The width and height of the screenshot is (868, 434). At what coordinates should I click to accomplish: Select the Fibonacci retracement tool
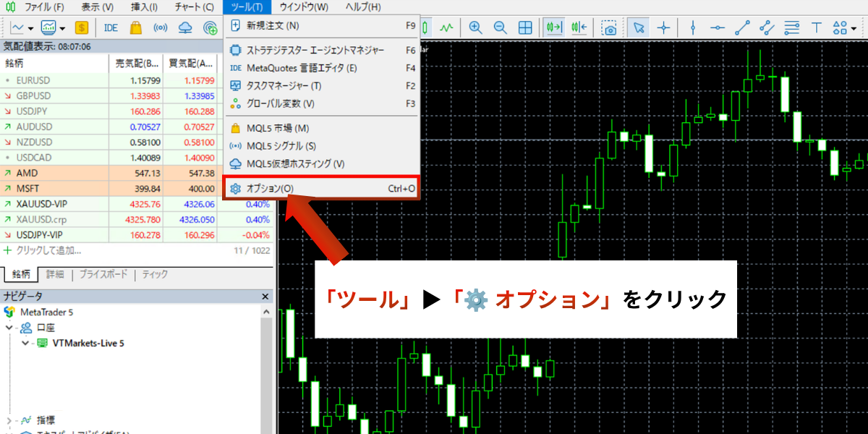pyautogui.click(x=792, y=28)
